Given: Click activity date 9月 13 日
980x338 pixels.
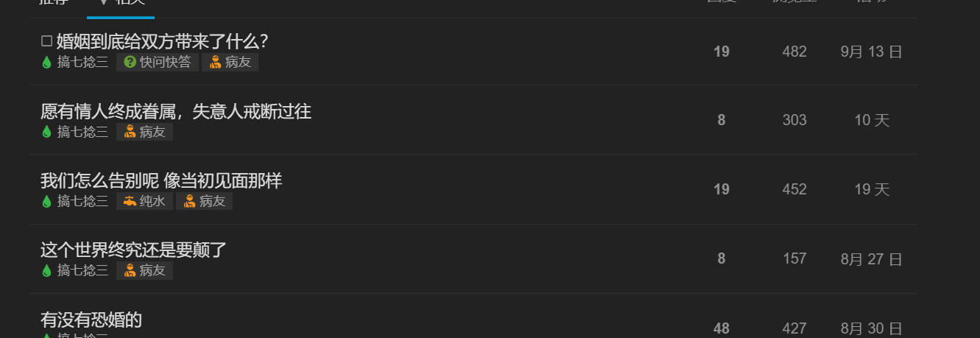Looking at the screenshot, I should pos(872,52).
